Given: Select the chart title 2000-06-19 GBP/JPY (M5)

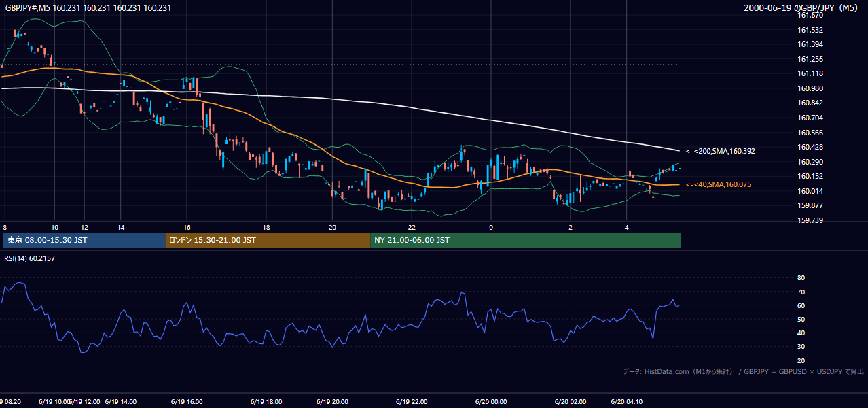Looking at the screenshot, I should tap(802, 8).
